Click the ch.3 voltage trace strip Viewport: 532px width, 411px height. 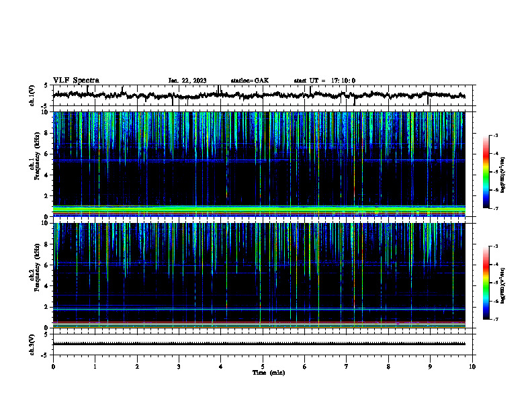(x=259, y=344)
